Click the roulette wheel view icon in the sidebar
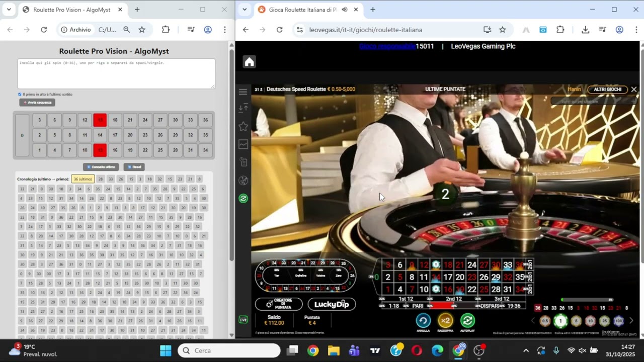 click(x=243, y=180)
